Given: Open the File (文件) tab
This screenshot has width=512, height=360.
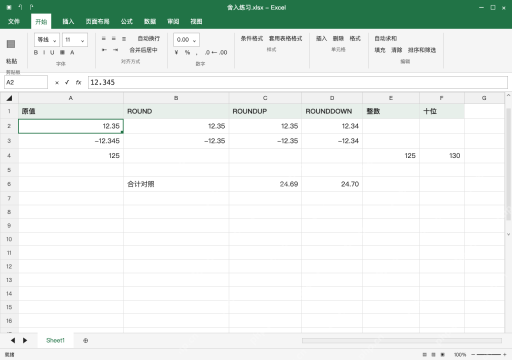Looking at the screenshot, I should tap(14, 21).
